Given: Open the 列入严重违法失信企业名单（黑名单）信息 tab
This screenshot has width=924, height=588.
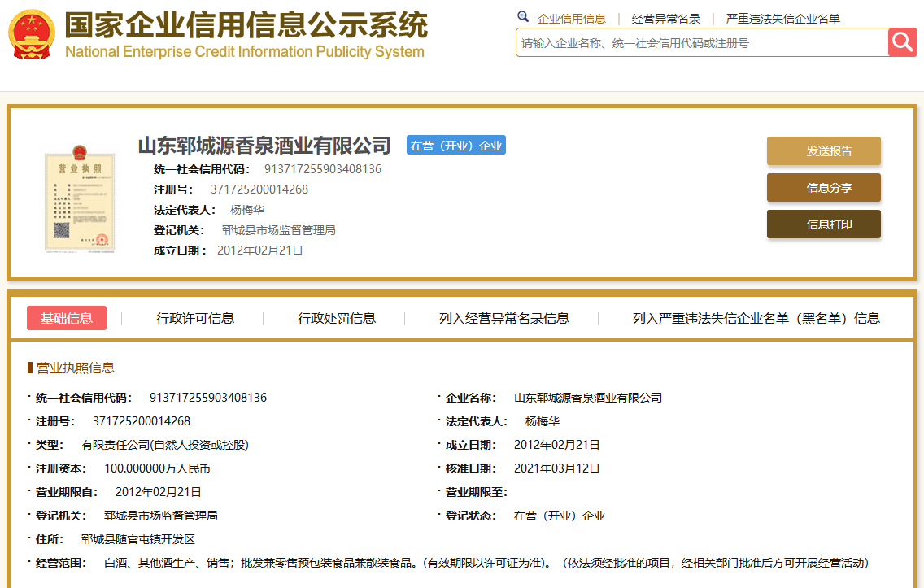Looking at the screenshot, I should tap(756, 318).
